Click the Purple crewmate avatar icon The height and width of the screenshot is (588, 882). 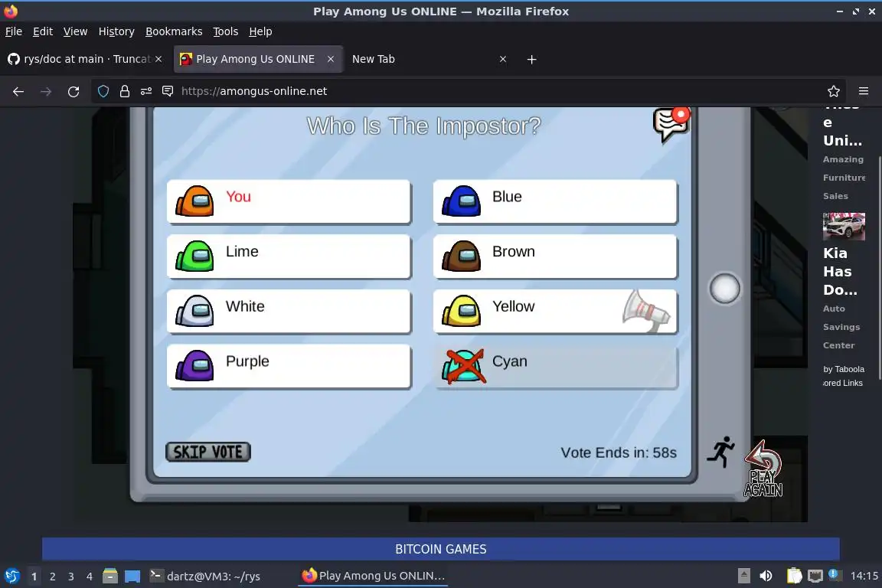coord(194,365)
